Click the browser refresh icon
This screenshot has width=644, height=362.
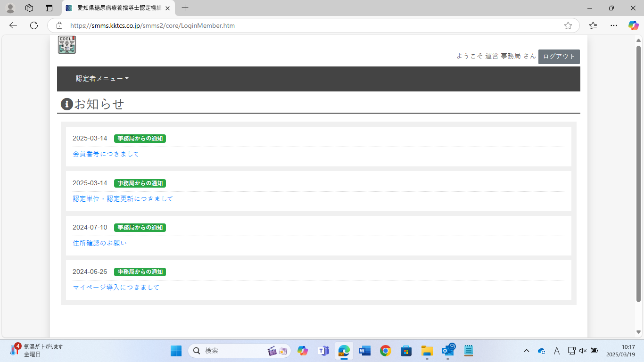pyautogui.click(x=34, y=25)
